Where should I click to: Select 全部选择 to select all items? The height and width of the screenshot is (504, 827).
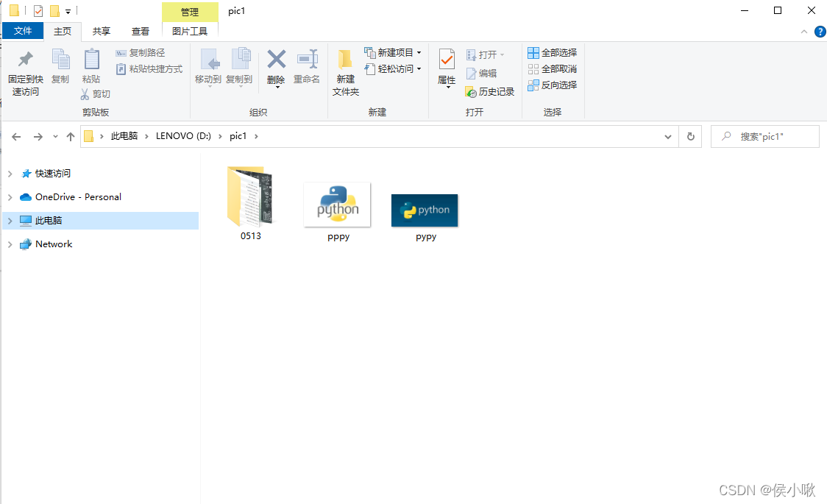[x=552, y=52]
